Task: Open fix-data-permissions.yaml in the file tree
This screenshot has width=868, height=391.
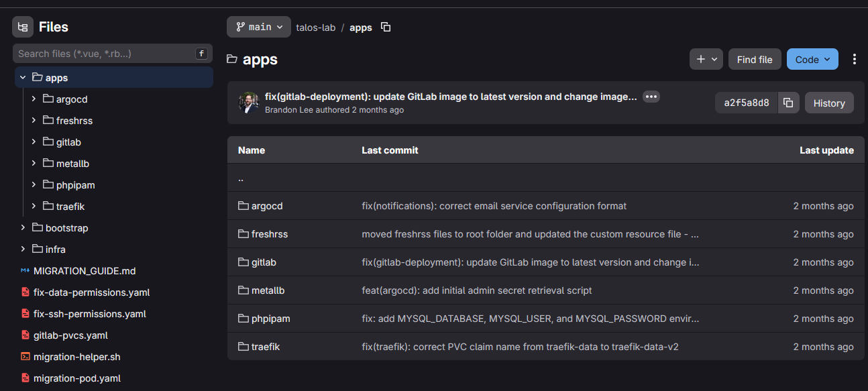Action: (91, 292)
